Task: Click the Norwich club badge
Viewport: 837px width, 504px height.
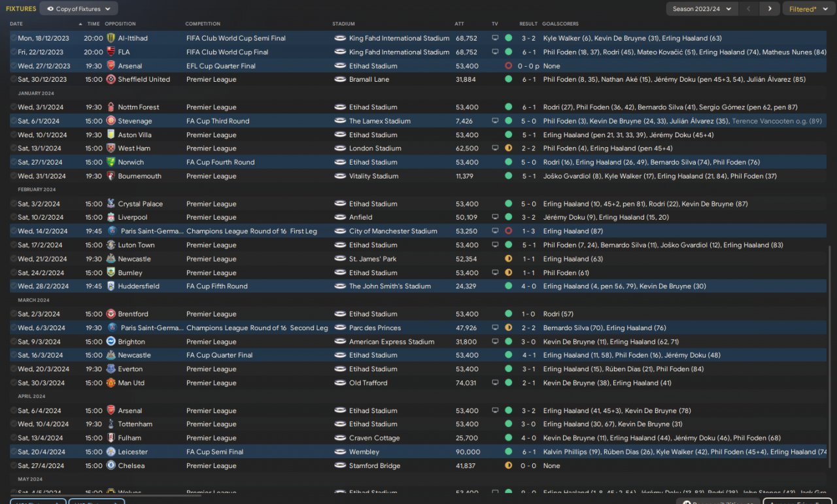Action: pos(111,162)
